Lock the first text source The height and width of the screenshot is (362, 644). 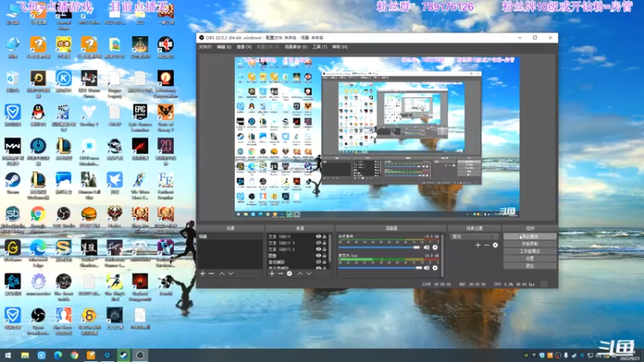point(324,237)
